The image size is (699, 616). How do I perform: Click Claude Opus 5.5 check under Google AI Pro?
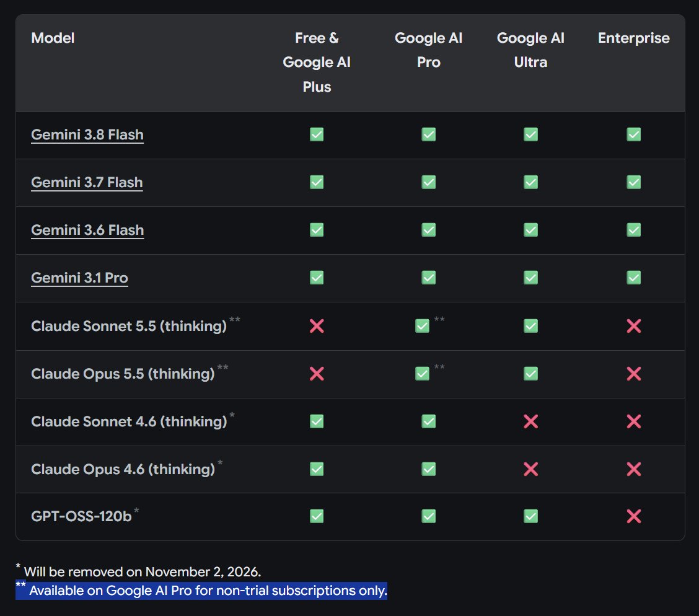coord(422,374)
